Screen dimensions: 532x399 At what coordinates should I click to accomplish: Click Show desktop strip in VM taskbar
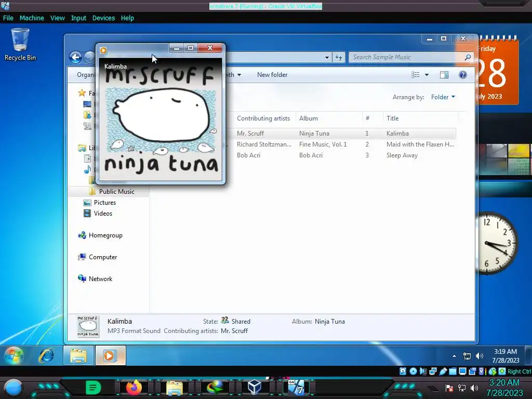coord(528,355)
